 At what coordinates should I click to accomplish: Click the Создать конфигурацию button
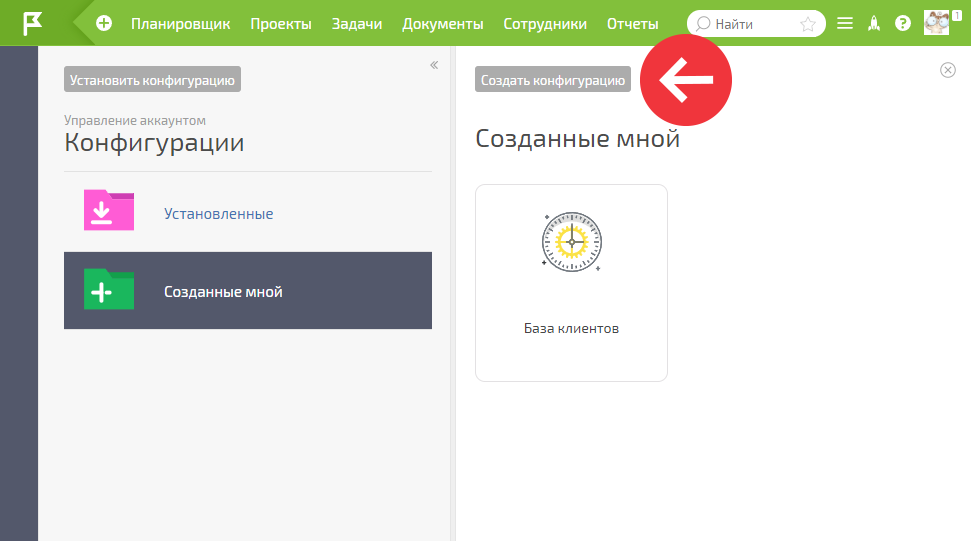553,80
